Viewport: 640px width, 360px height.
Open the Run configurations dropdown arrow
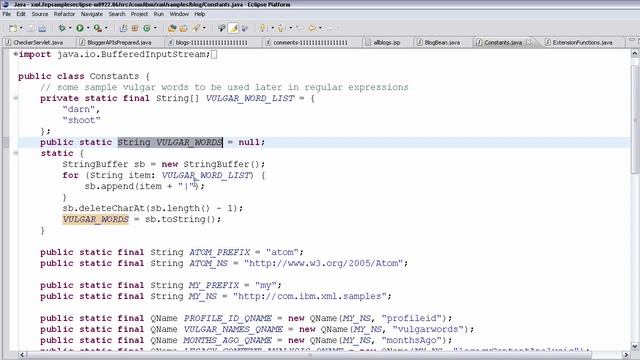coord(88,28)
